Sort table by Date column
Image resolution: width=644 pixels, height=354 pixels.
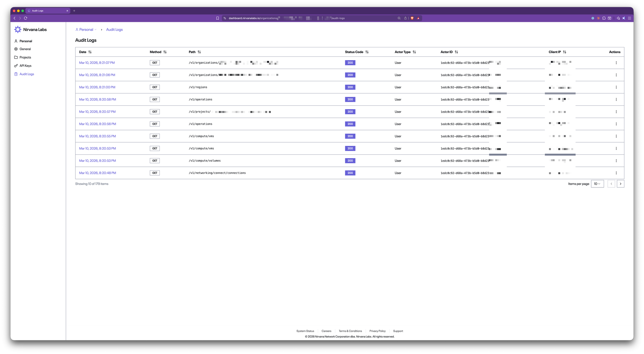tap(90, 52)
